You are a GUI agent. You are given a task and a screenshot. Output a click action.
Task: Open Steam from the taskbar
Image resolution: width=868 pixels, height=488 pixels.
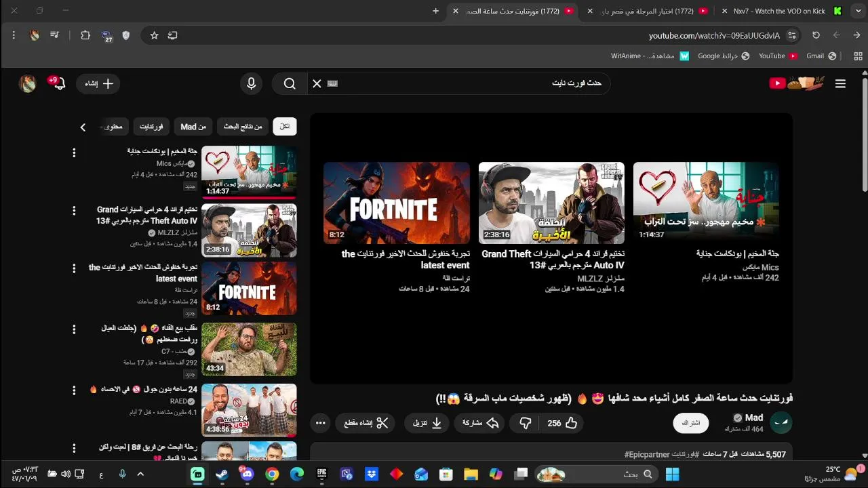tap(222, 474)
